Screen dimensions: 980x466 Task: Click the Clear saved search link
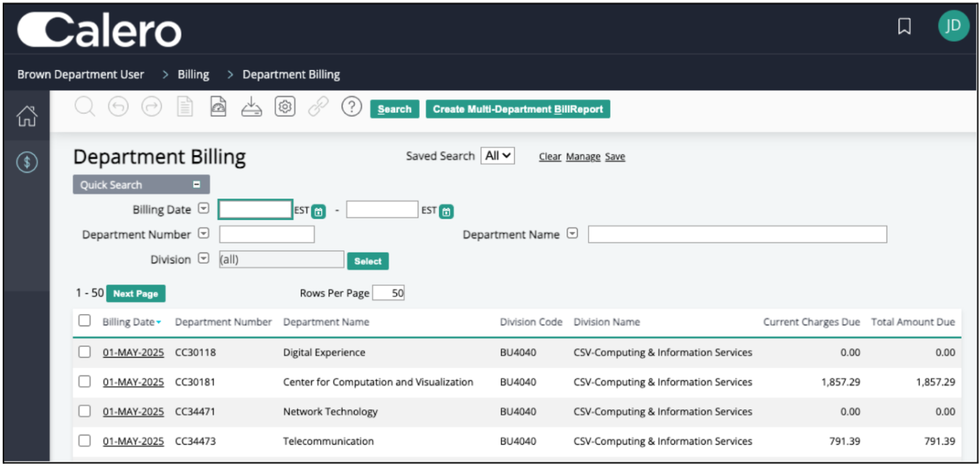pyautogui.click(x=550, y=157)
